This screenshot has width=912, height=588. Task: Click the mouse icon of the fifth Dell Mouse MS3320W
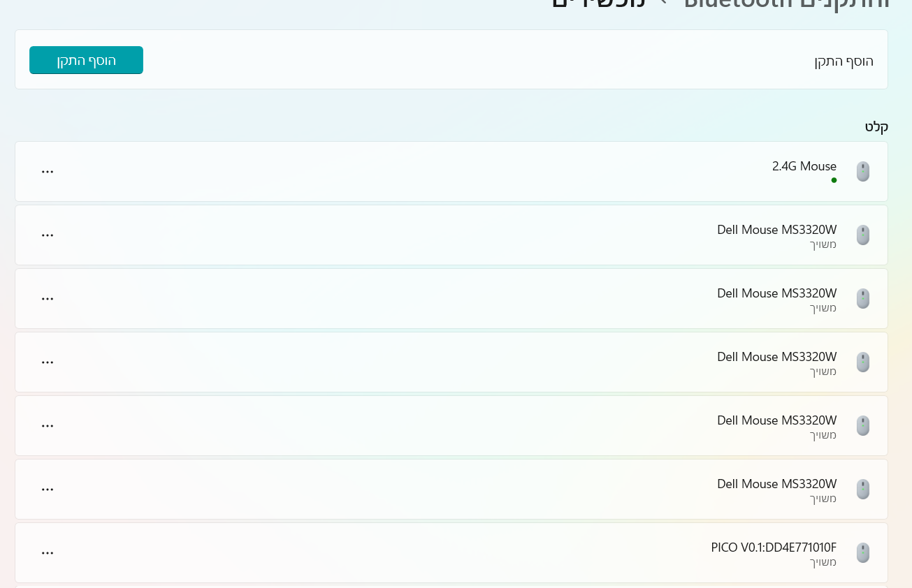[x=863, y=490]
